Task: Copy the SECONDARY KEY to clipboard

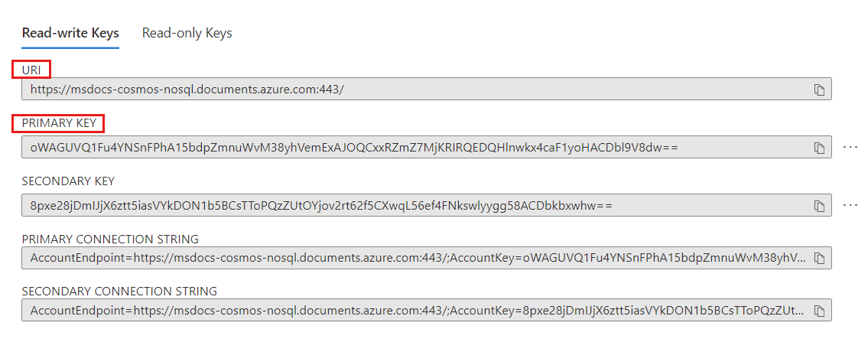Action: (819, 206)
